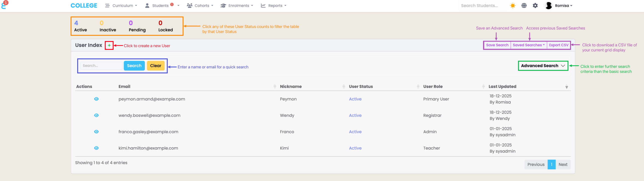Image resolution: width=644 pixels, height=181 pixels.
Task: Filter table by Active status count
Action: (x=80, y=26)
